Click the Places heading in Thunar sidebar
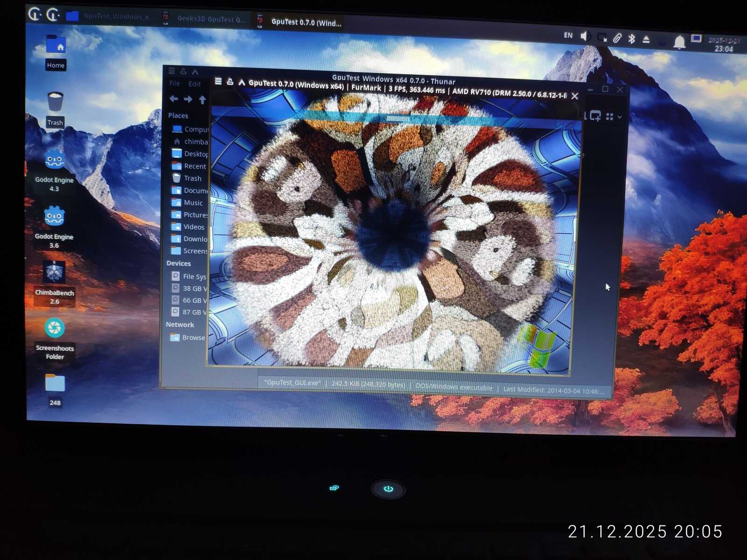Viewport: 747px width, 560px height. coord(178,115)
